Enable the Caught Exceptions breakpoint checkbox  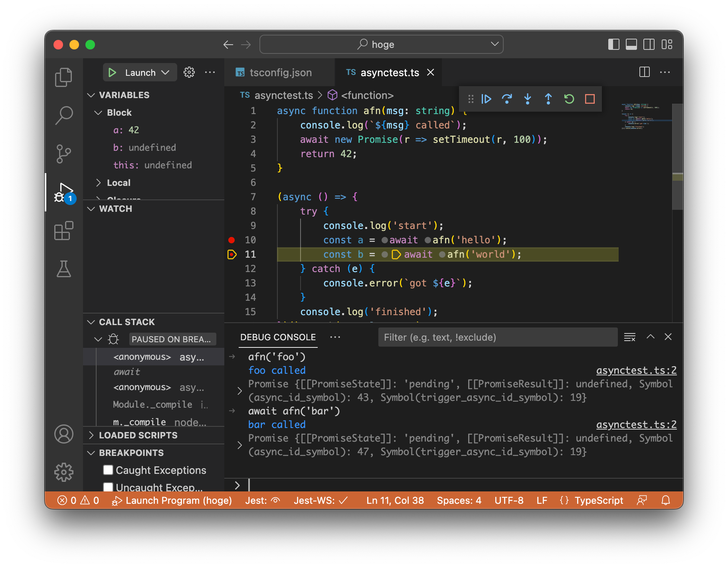point(108,470)
